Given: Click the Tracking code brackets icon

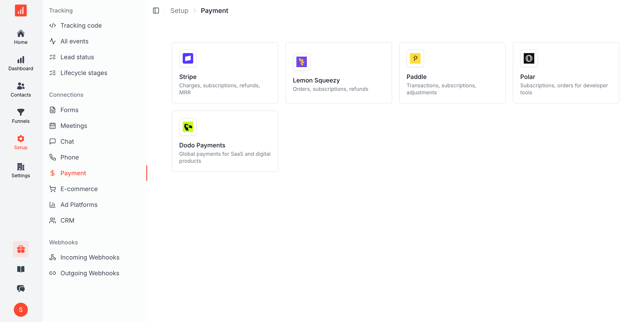Looking at the screenshot, I should [53, 25].
